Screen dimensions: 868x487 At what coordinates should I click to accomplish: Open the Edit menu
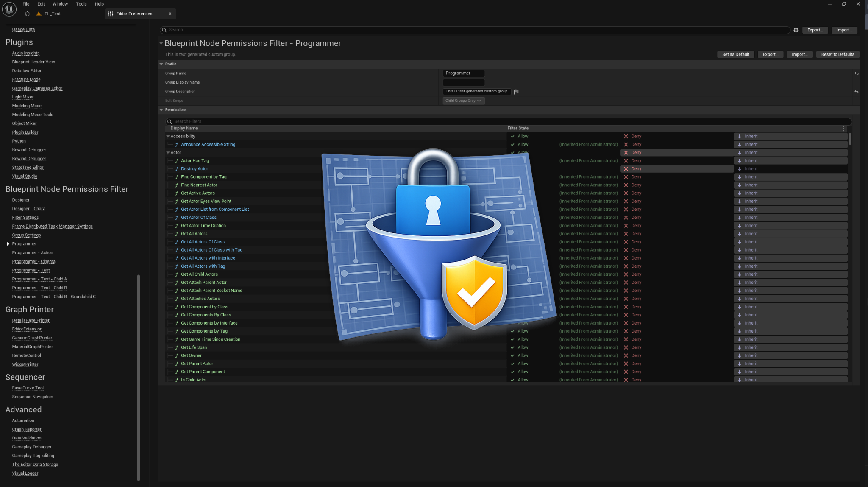pos(41,4)
